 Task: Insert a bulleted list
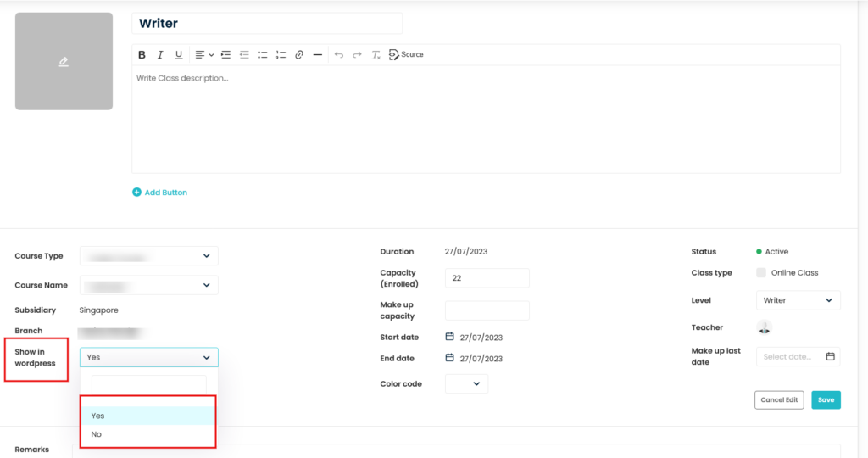point(263,55)
